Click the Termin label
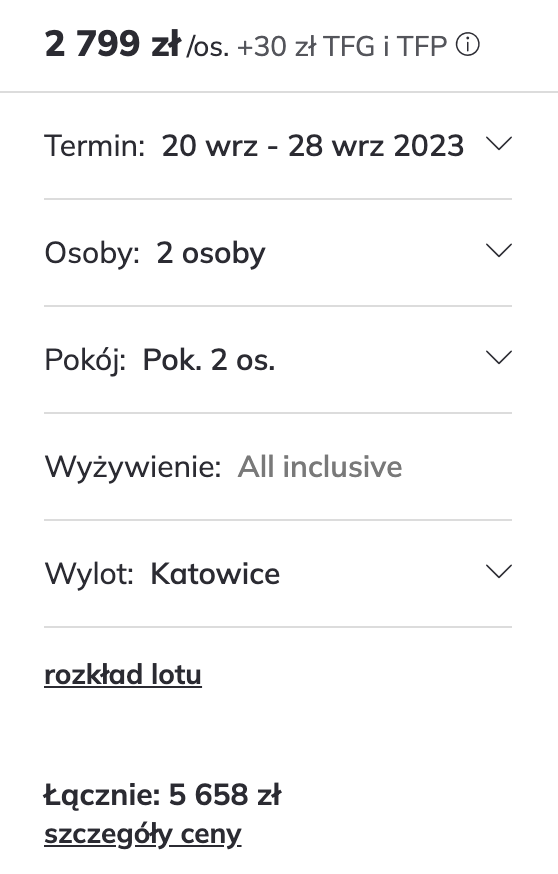 pyautogui.click(x=95, y=146)
